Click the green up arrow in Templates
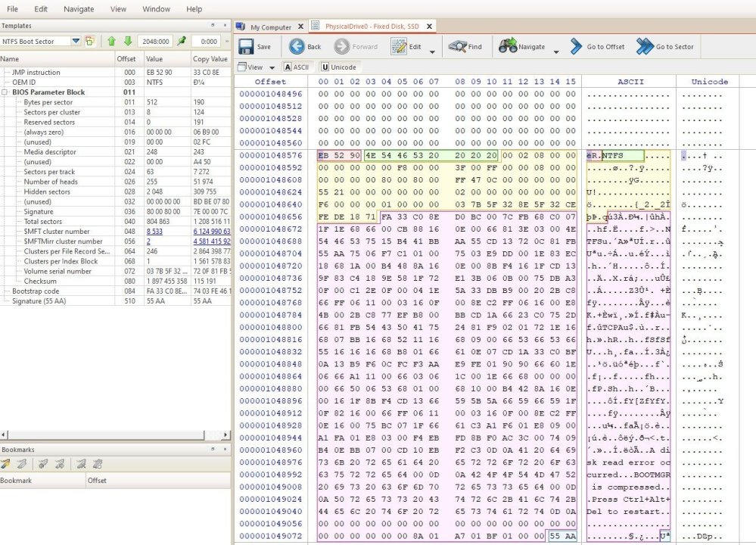 click(x=112, y=41)
